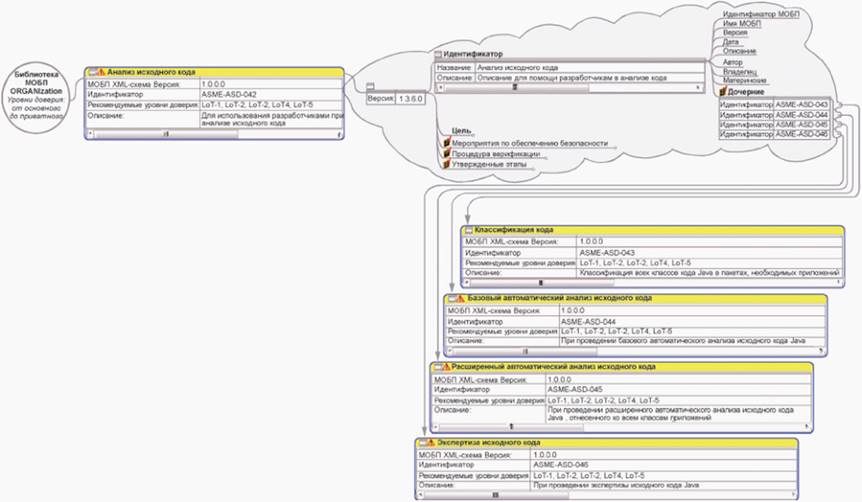Click the warning icon on Анализ исходного кода
The height and width of the screenshot is (502, 862).
(x=101, y=72)
